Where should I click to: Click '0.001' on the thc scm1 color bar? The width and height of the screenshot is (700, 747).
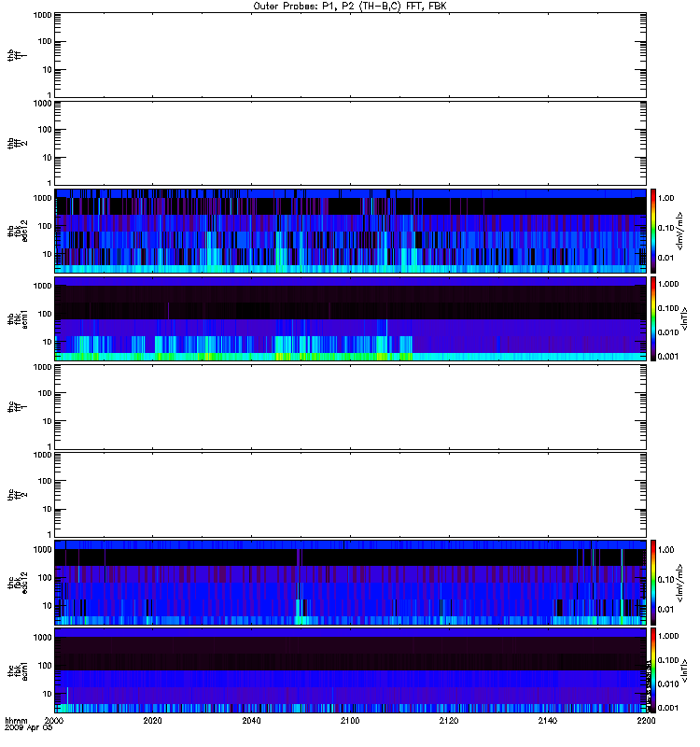coord(668,708)
